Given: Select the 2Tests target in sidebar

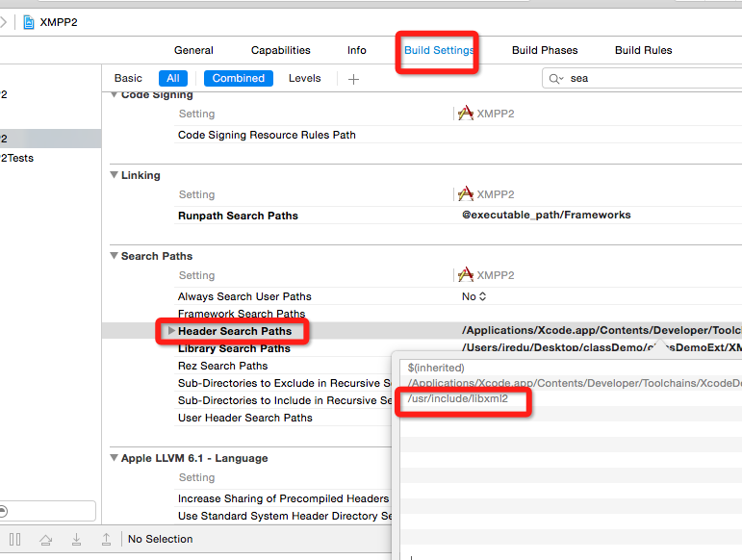Looking at the screenshot, I should pos(17,158).
